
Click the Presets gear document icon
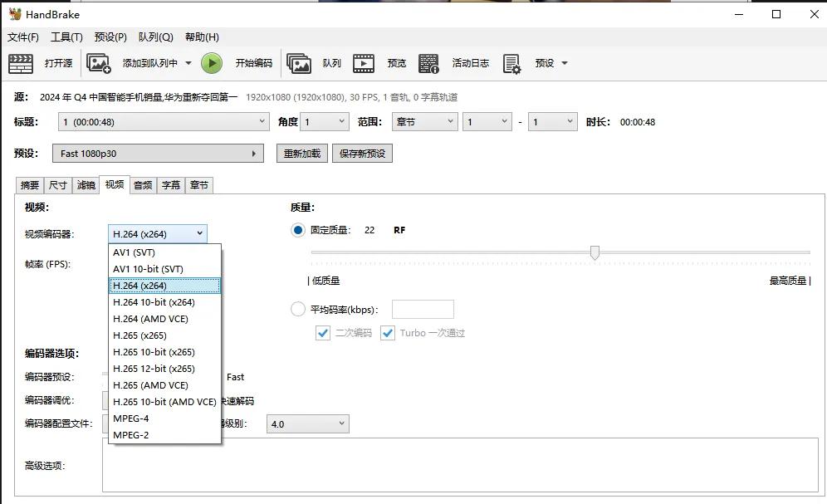tap(511, 64)
